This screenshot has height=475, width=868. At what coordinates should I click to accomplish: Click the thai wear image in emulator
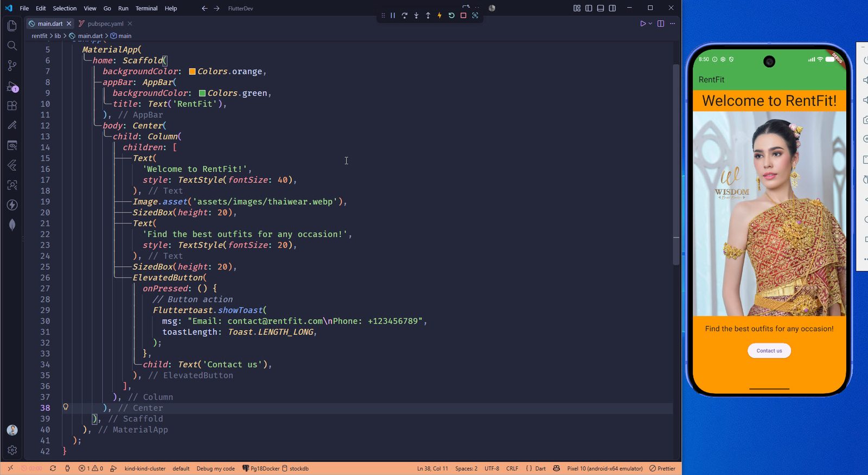(769, 214)
